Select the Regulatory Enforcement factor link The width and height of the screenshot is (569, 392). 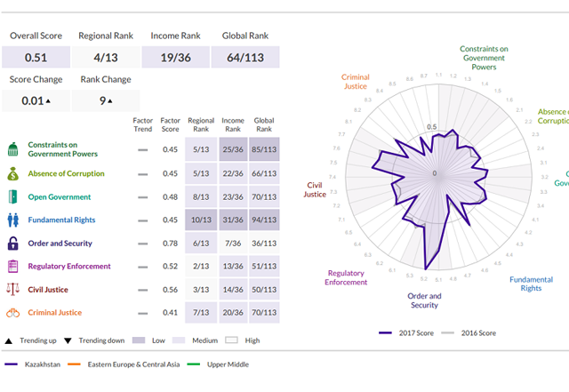[x=69, y=266]
